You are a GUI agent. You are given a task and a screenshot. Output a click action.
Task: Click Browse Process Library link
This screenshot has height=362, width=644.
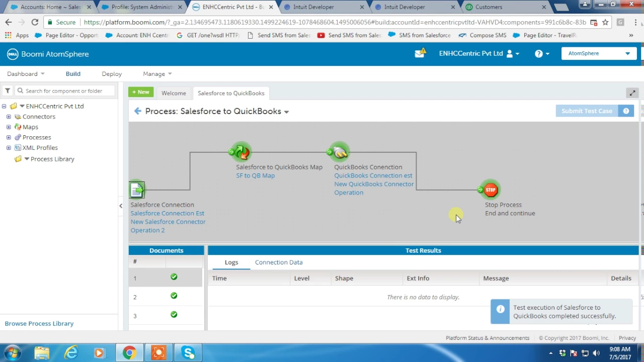[x=39, y=323]
